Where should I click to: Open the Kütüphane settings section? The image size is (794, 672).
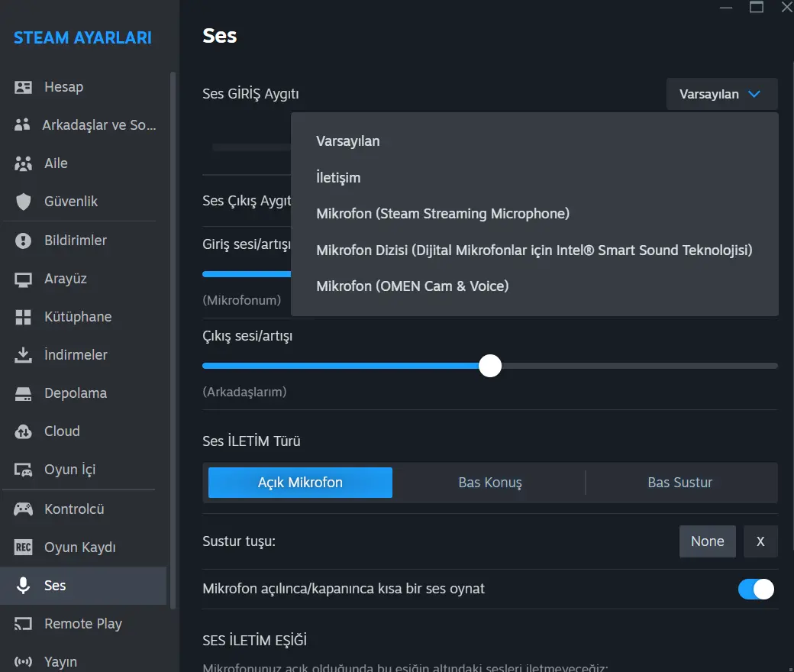click(x=83, y=317)
